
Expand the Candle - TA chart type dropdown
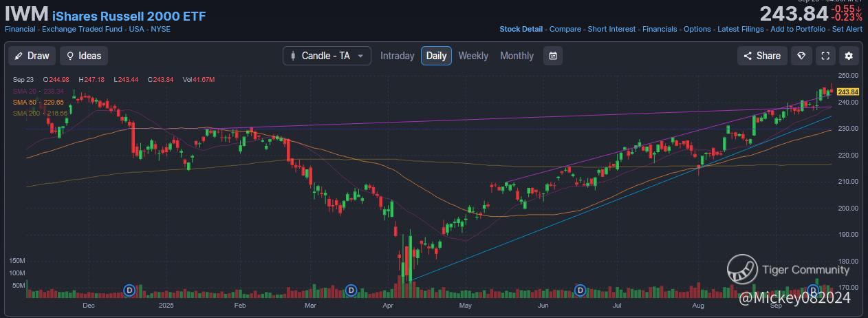[x=327, y=56]
